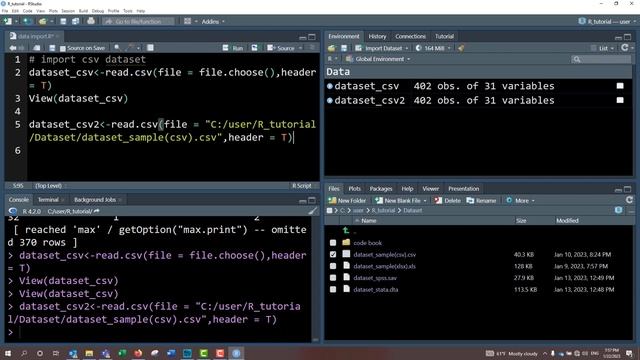The width and height of the screenshot is (640, 360).
Task: Switch to the History tab
Action: coord(377,36)
